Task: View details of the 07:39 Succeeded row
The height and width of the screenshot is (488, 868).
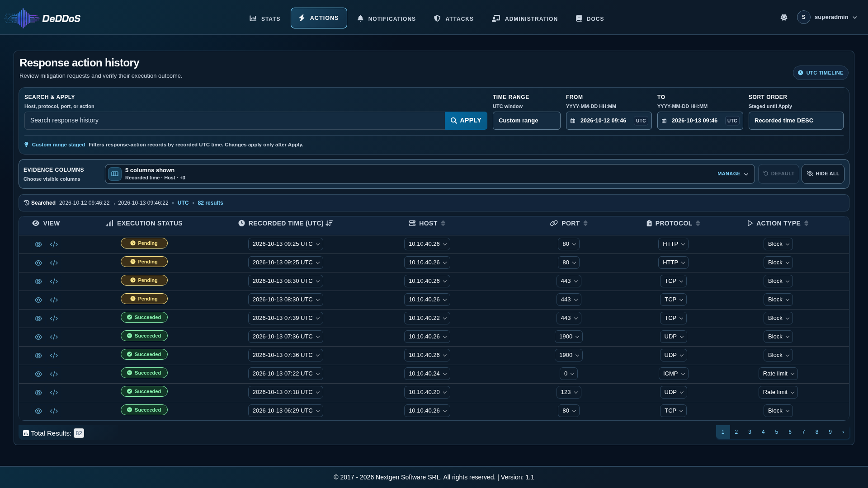Action: 38,319
